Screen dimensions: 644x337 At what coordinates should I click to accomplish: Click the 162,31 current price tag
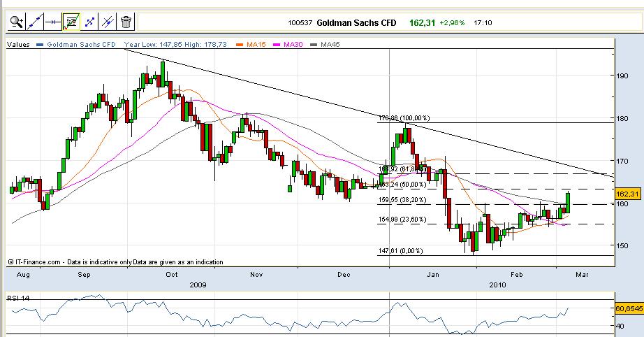pos(628,194)
